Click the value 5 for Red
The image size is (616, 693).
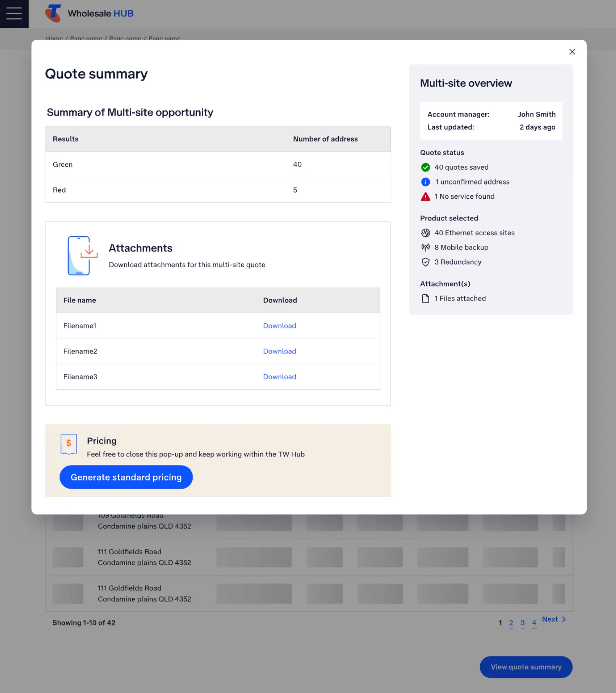295,190
